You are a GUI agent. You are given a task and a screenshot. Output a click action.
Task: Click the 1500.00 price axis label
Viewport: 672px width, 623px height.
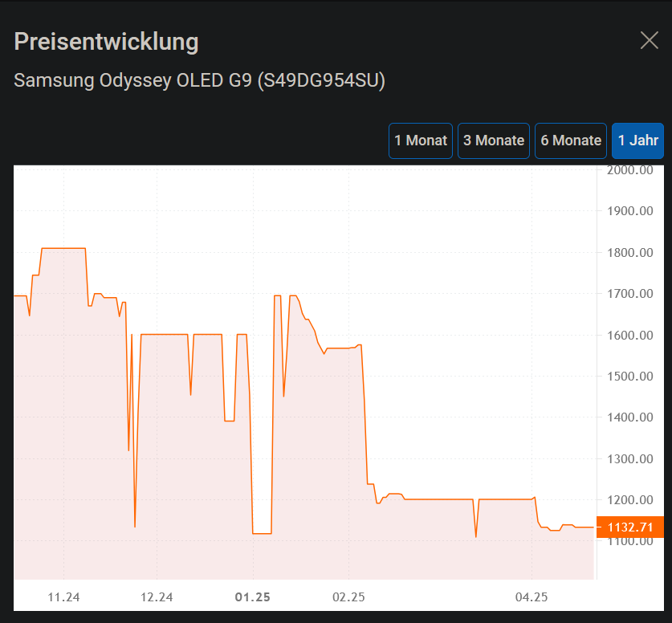(x=629, y=376)
